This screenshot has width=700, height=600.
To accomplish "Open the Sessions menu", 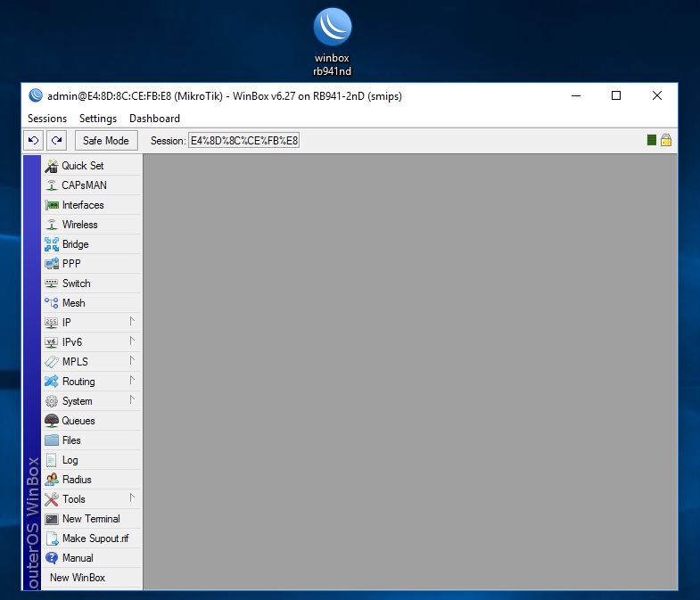I will 47,119.
